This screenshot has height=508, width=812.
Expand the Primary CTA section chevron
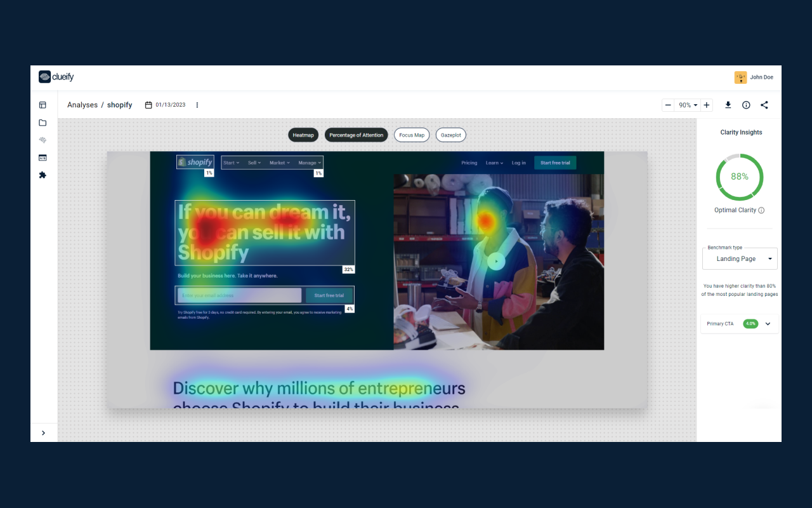[x=768, y=324]
